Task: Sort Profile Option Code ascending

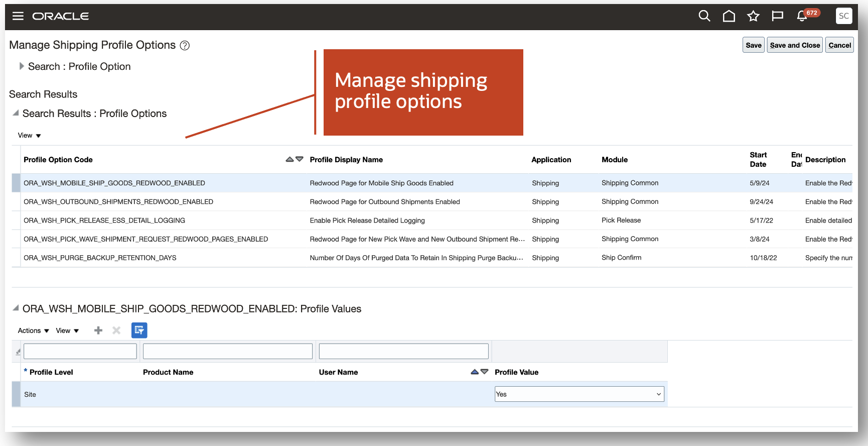Action: click(290, 159)
